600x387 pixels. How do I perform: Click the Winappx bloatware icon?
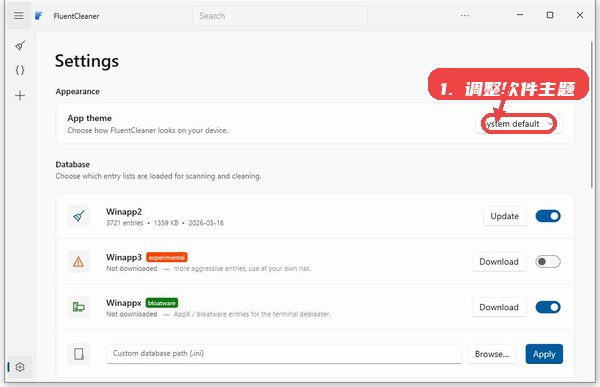point(78,307)
